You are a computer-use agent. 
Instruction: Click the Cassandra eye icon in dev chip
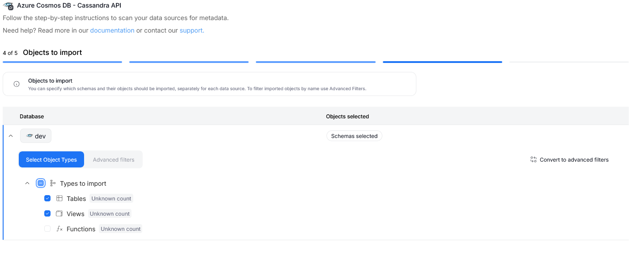(30, 136)
